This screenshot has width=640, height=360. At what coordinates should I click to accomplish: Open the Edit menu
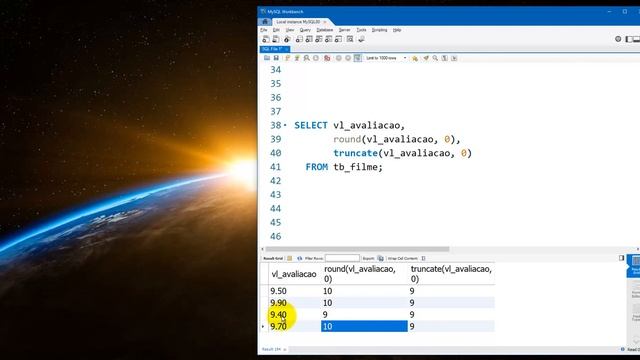(276, 30)
